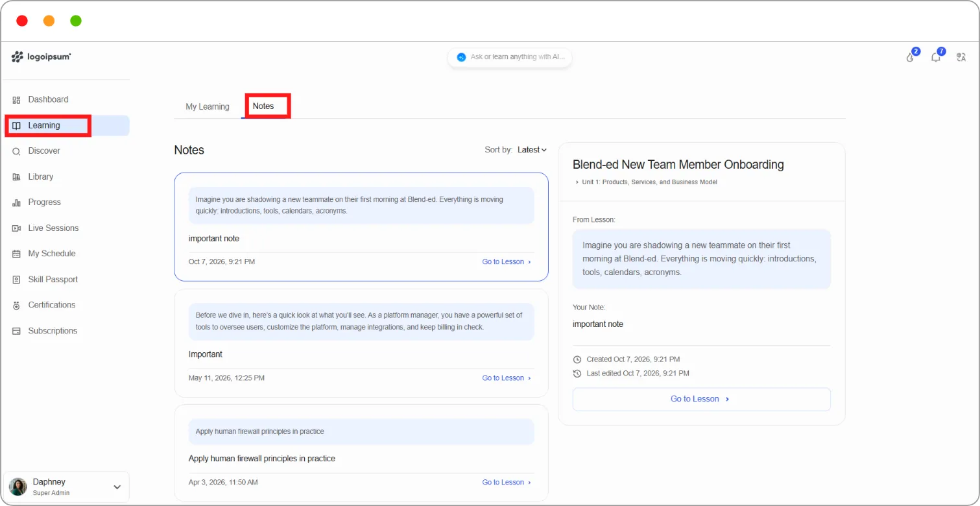Click the language translate icon
This screenshot has width=980, height=506.
click(x=961, y=57)
